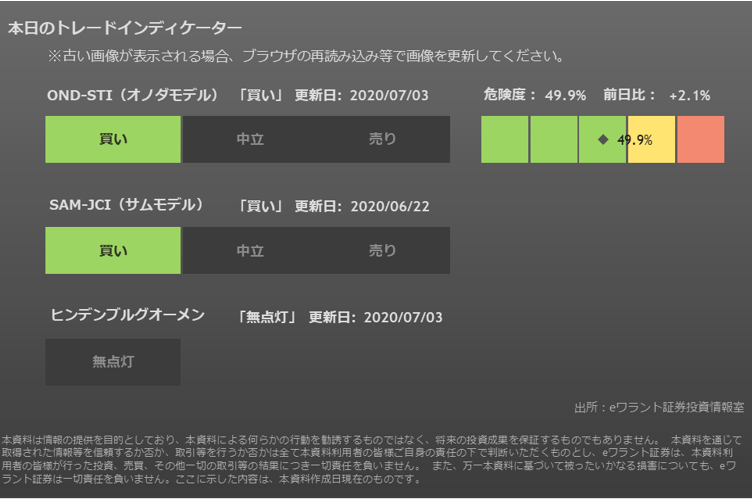Click the SAM-JCI 更新日 2020/06/22 text
Viewport: 752px width, 499px height.
click(361, 206)
